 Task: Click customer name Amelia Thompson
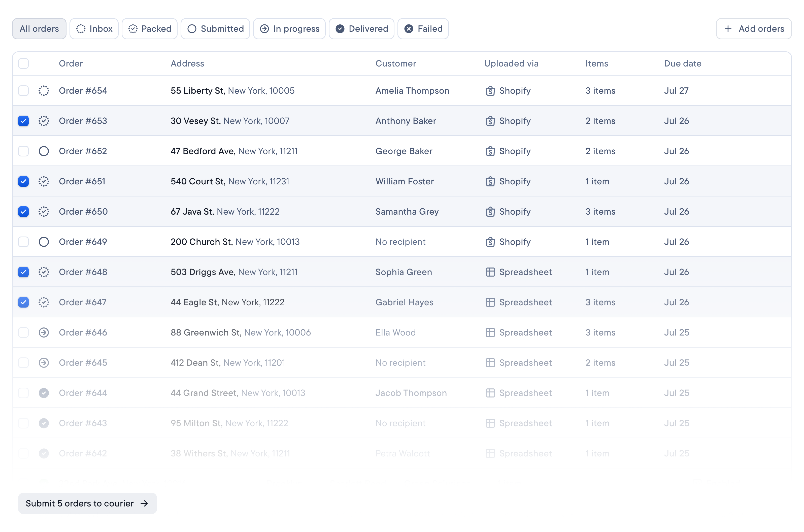pos(412,91)
